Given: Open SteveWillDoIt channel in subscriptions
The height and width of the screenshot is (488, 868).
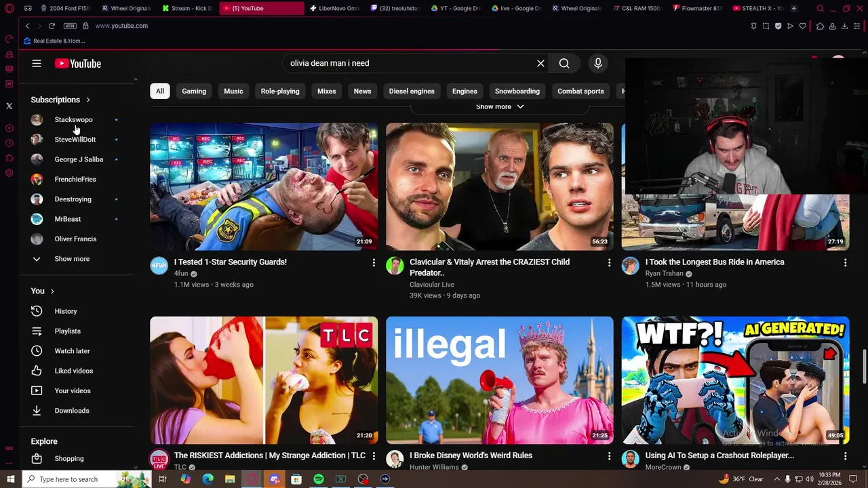Looking at the screenshot, I should click(x=77, y=140).
